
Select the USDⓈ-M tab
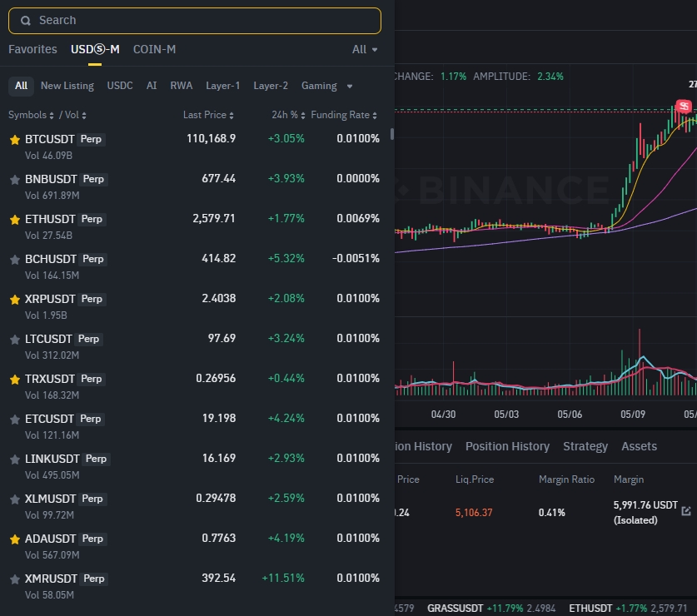(x=95, y=49)
